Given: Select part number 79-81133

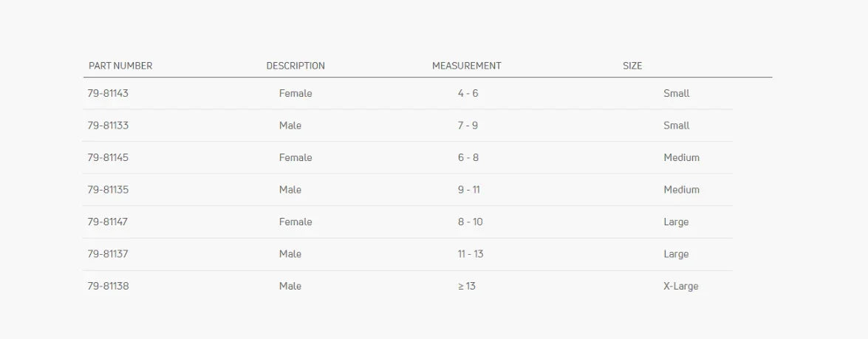Looking at the screenshot, I should tap(108, 126).
